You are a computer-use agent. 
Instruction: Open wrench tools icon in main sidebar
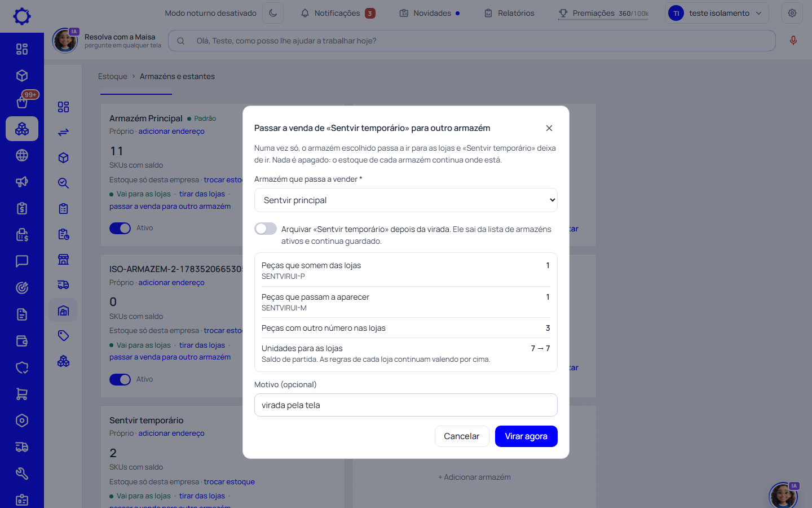click(22, 474)
